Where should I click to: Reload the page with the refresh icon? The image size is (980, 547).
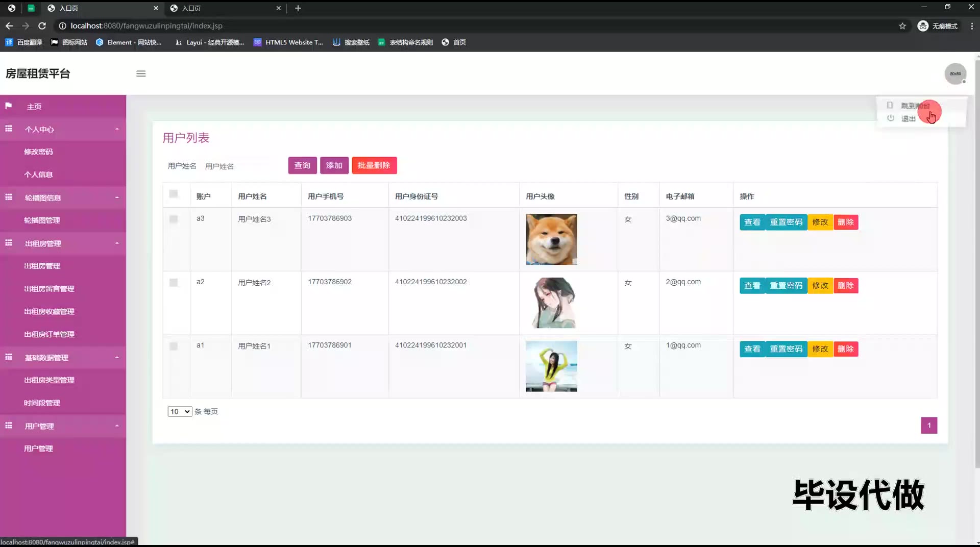(x=42, y=26)
